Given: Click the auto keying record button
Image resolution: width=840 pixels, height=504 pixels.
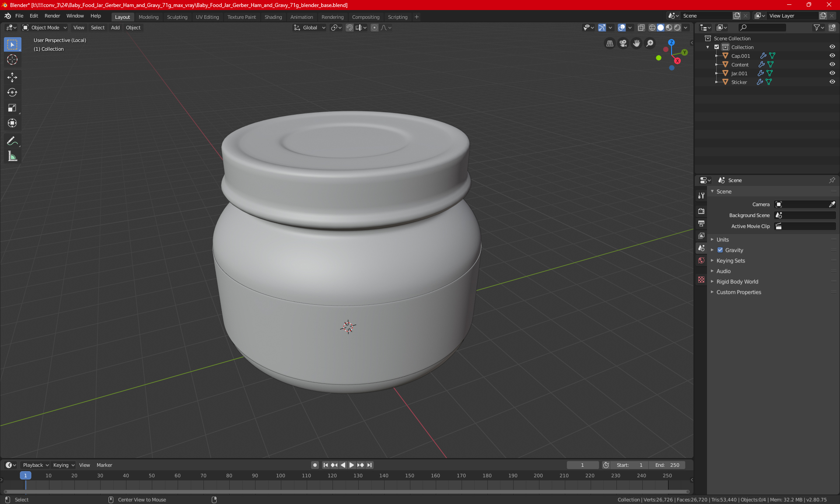Looking at the screenshot, I should tap(315, 465).
